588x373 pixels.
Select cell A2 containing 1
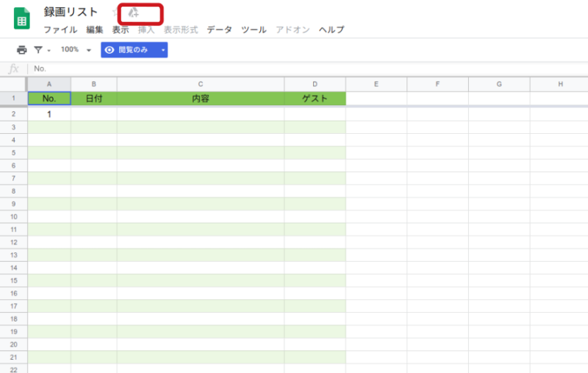pos(49,114)
